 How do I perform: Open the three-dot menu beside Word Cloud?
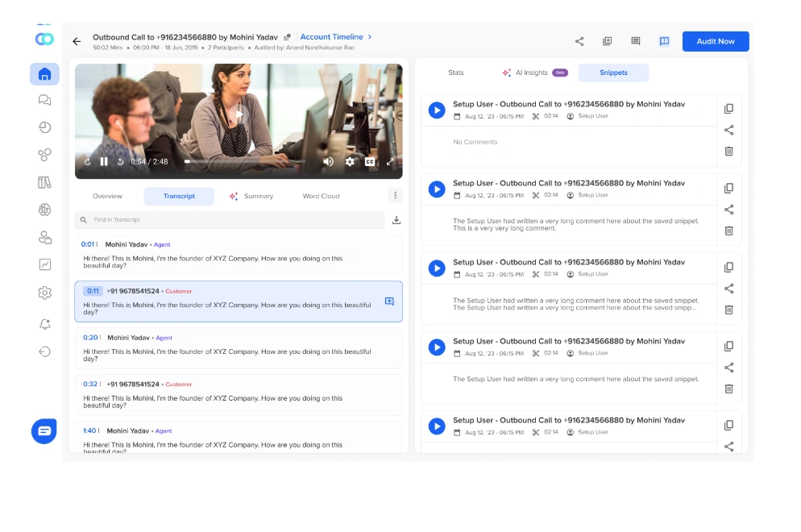pos(395,195)
